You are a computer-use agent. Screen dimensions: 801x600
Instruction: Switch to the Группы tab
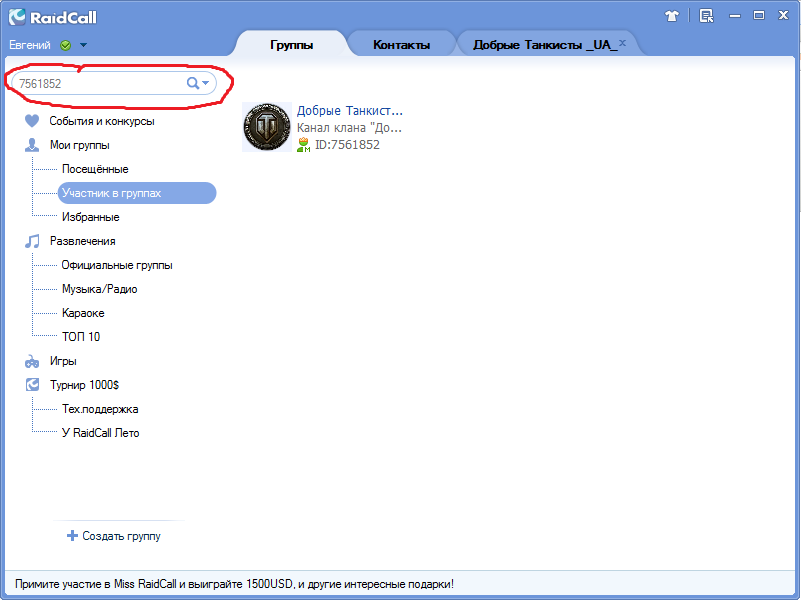click(x=291, y=45)
